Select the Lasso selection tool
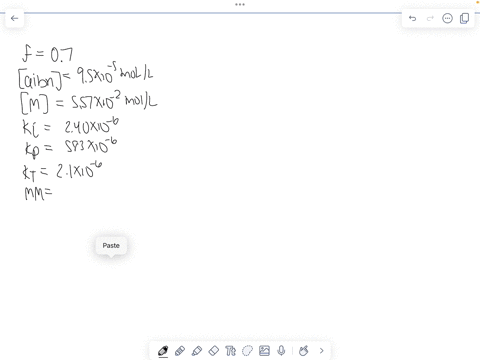Image resolution: width=480 pixels, height=360 pixels. pyautogui.click(x=247, y=351)
